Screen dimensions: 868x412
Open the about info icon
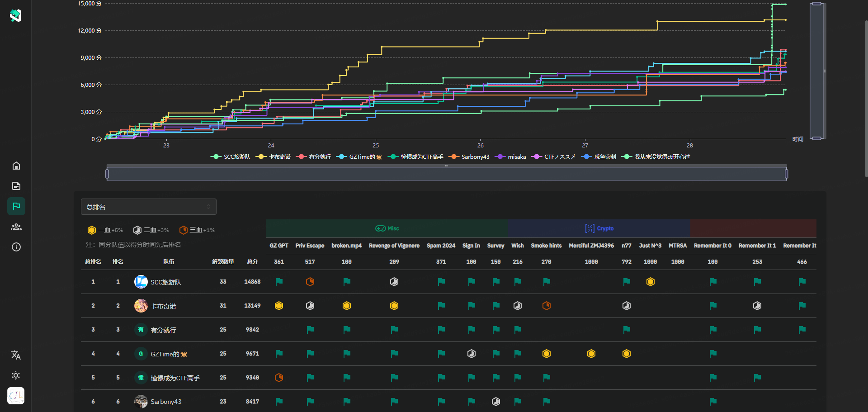pyautogui.click(x=16, y=247)
